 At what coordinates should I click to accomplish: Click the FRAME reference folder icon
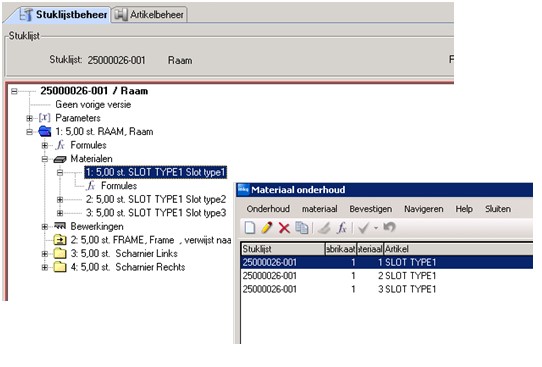click(60, 239)
